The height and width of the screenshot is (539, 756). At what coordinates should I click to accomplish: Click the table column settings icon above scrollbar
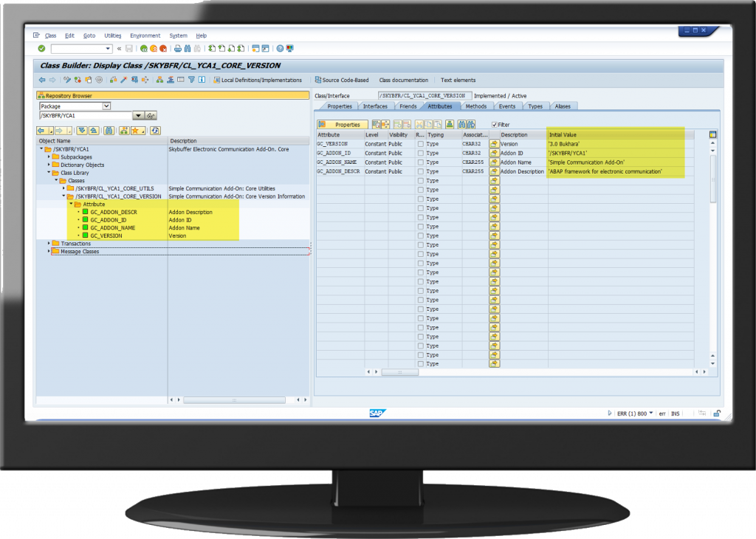tap(712, 134)
